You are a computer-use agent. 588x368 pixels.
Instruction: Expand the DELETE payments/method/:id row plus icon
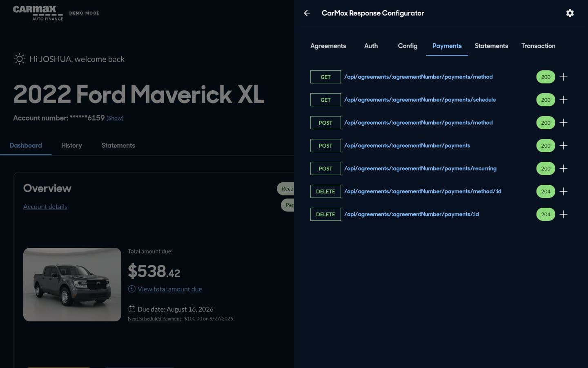[563, 191]
